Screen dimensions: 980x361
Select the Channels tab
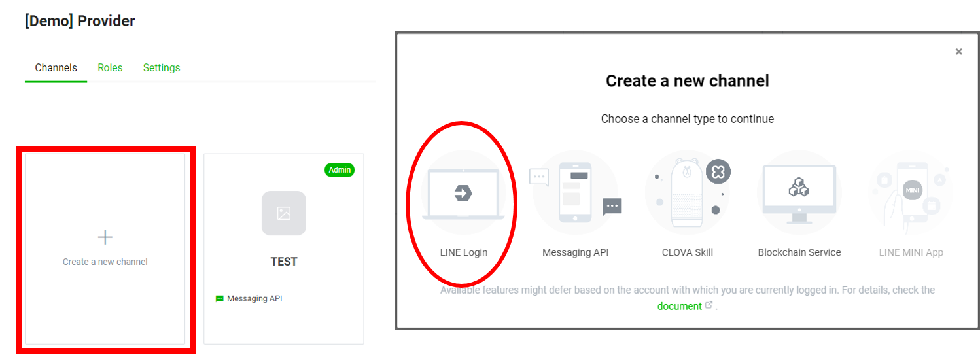(x=56, y=68)
